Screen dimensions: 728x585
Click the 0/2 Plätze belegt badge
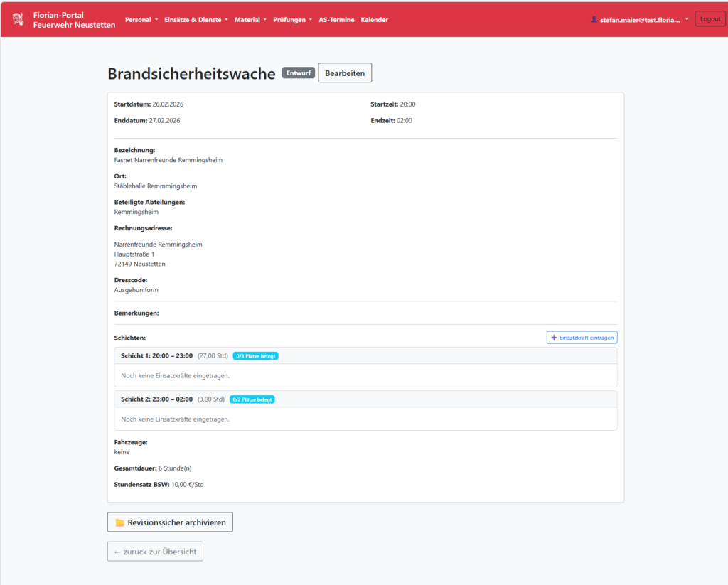(x=252, y=399)
